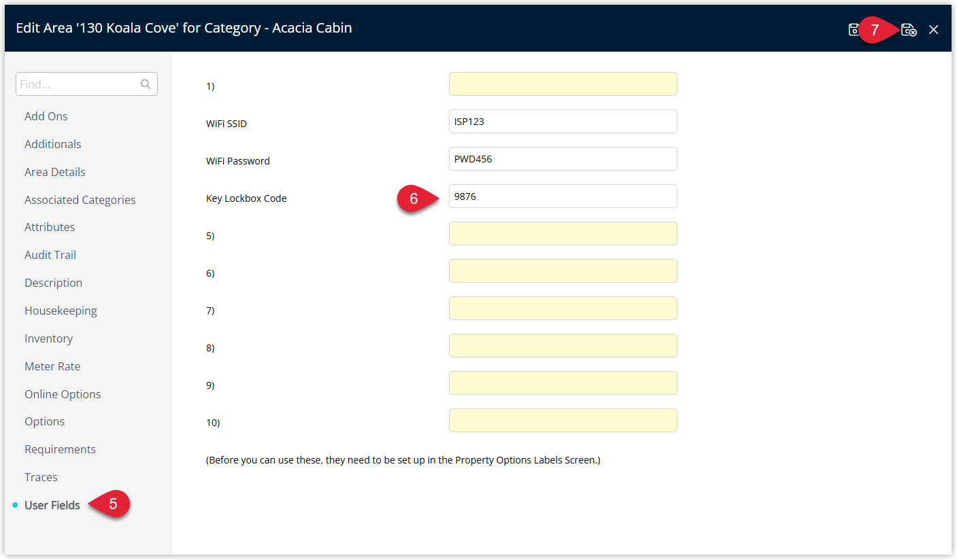Viewport: 957px width, 560px height.
Task: Click the empty field labeled 7)
Action: (x=563, y=309)
